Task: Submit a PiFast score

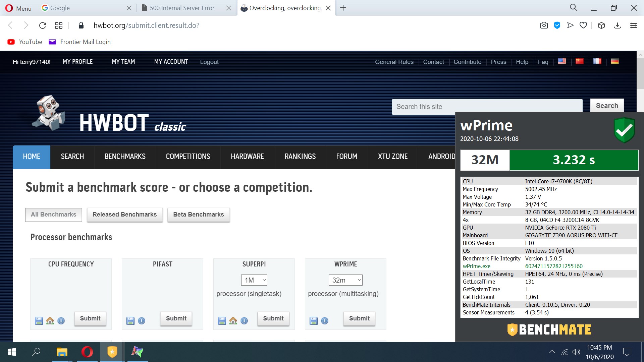Action: [176, 318]
